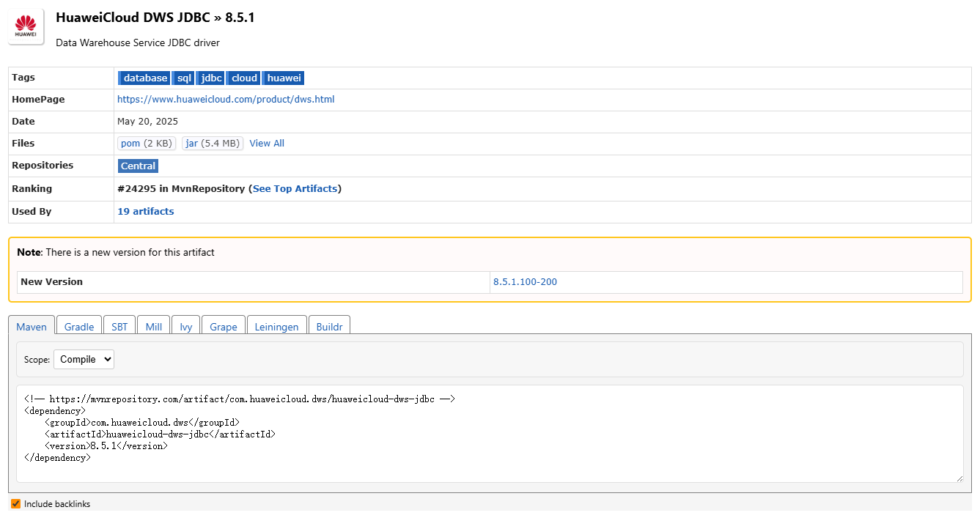Switch to the Mill tab

[x=154, y=327]
